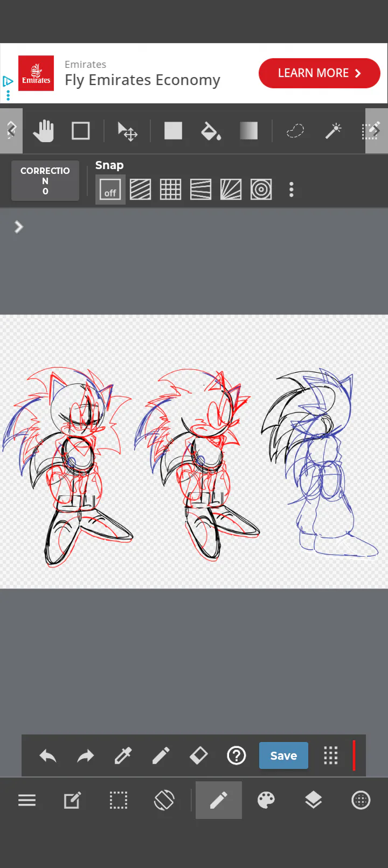Switch to the Brush tab
This screenshot has height=868, width=388.
pyautogui.click(x=219, y=801)
